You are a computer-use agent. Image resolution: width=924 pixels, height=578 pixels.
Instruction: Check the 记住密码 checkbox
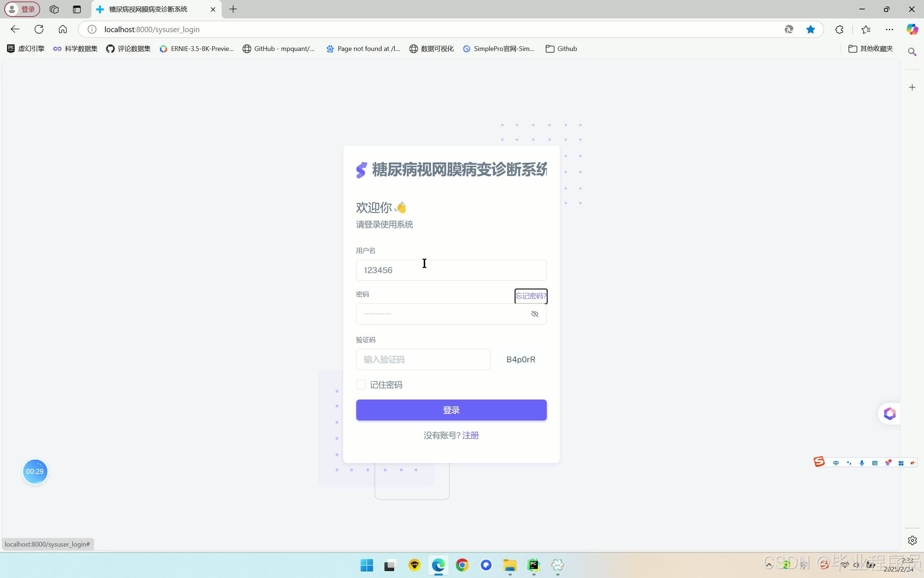(x=361, y=385)
